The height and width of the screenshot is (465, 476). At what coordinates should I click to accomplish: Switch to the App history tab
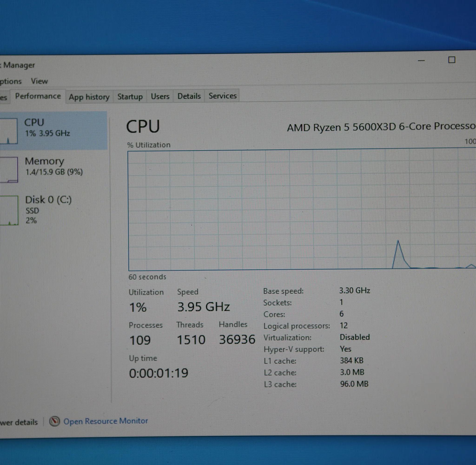click(89, 97)
